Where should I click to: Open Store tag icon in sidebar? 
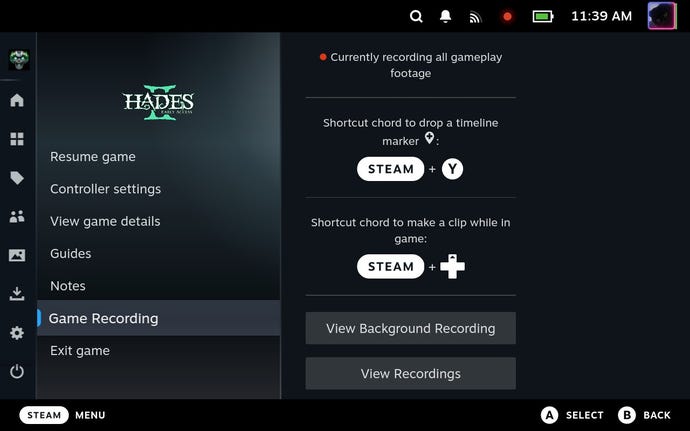click(17, 177)
